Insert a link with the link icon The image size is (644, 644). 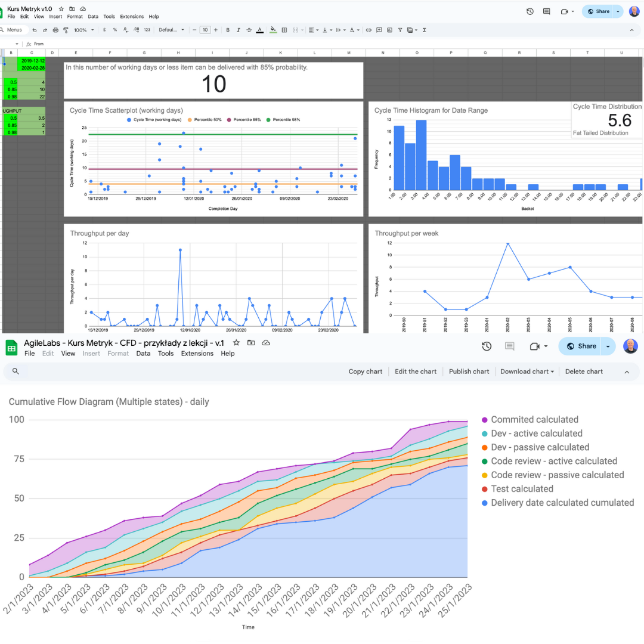pos(368,30)
